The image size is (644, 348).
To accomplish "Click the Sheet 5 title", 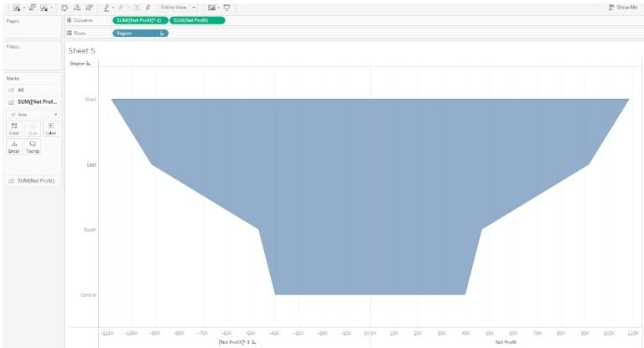I will coord(81,50).
